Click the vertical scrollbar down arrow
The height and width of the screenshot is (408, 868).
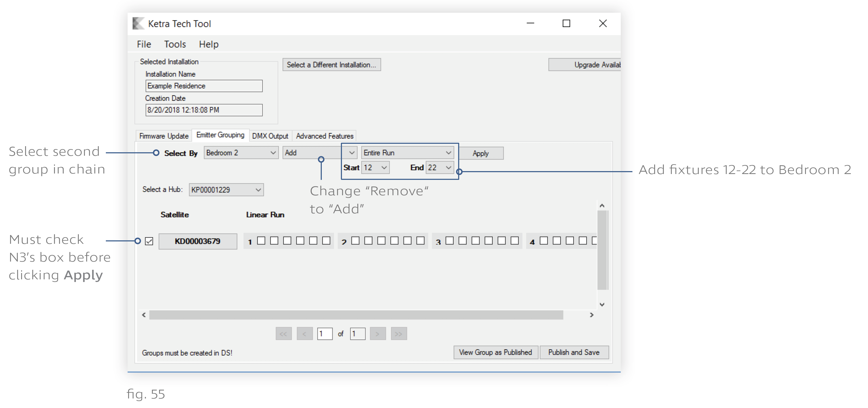(602, 305)
